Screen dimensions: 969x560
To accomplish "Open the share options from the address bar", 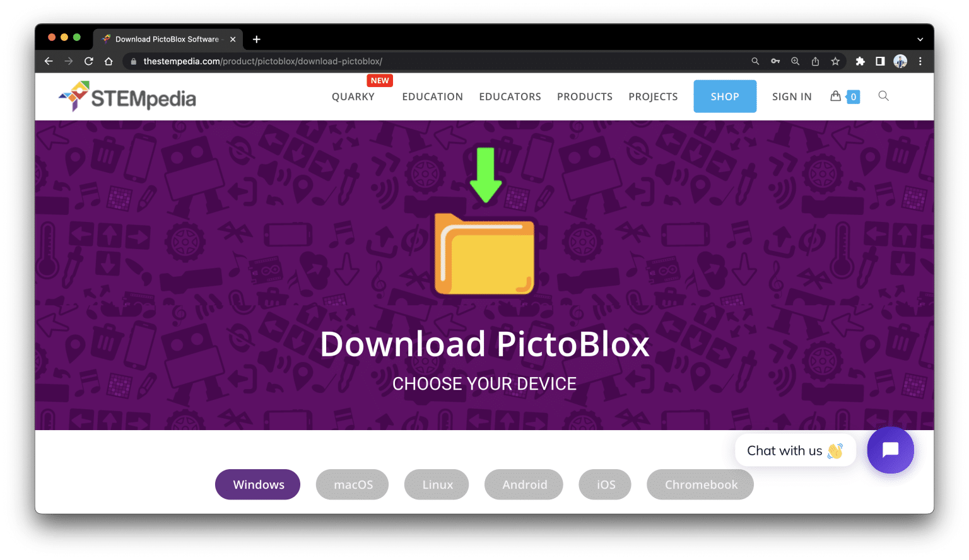I will [x=815, y=61].
